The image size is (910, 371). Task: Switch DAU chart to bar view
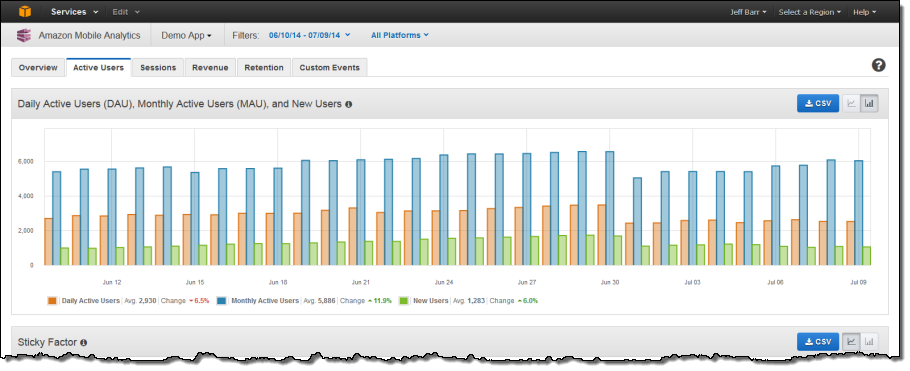[869, 104]
